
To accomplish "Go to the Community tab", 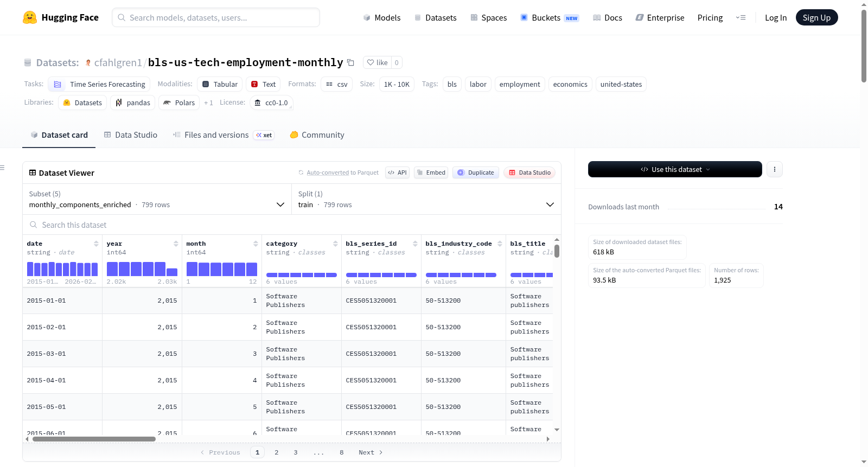I will (x=317, y=135).
